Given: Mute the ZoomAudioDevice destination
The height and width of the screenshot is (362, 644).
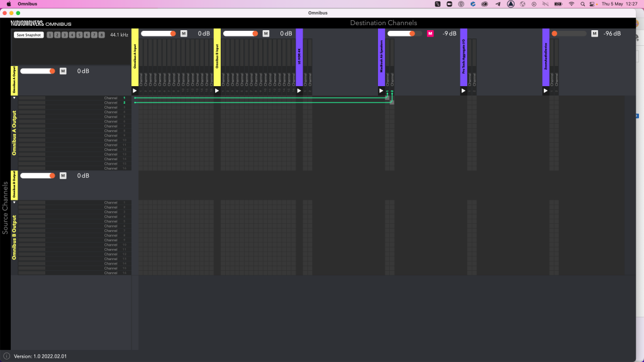Looking at the screenshot, I should [x=594, y=34].
